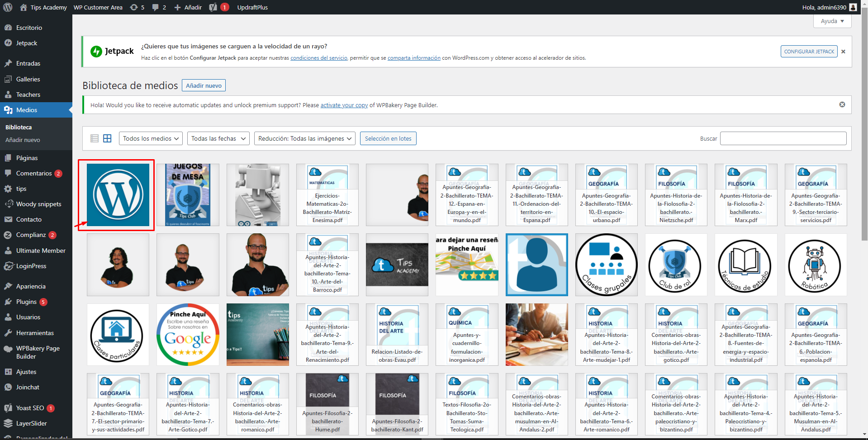868x440 pixels.
Task: Close the Jetpack banner
Action: [x=843, y=52]
